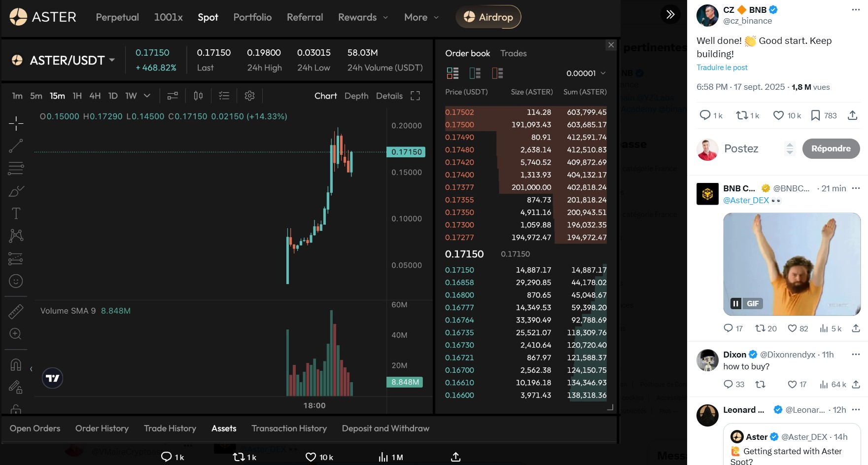This screenshot has width=868, height=465.
Task: Enable the magnet snap mode
Action: click(x=16, y=364)
